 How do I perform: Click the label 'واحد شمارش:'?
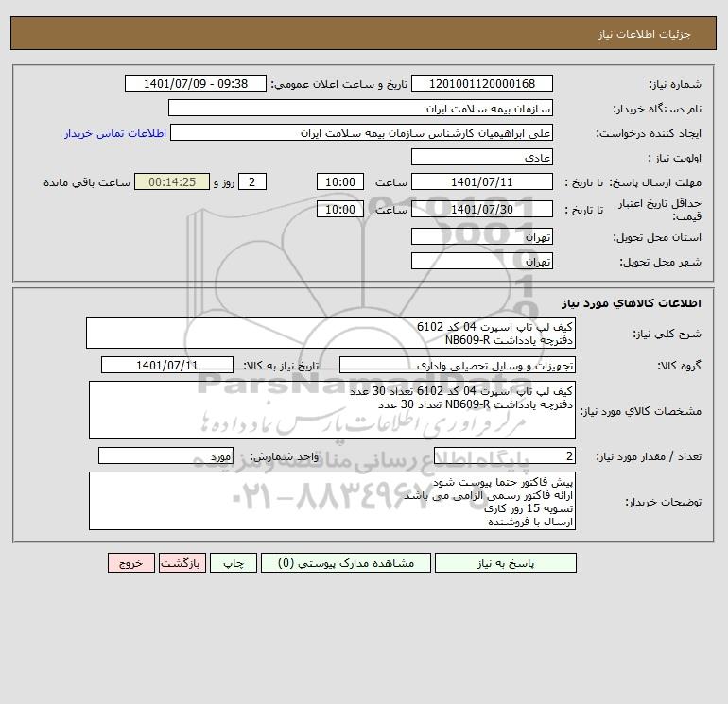[285, 456]
